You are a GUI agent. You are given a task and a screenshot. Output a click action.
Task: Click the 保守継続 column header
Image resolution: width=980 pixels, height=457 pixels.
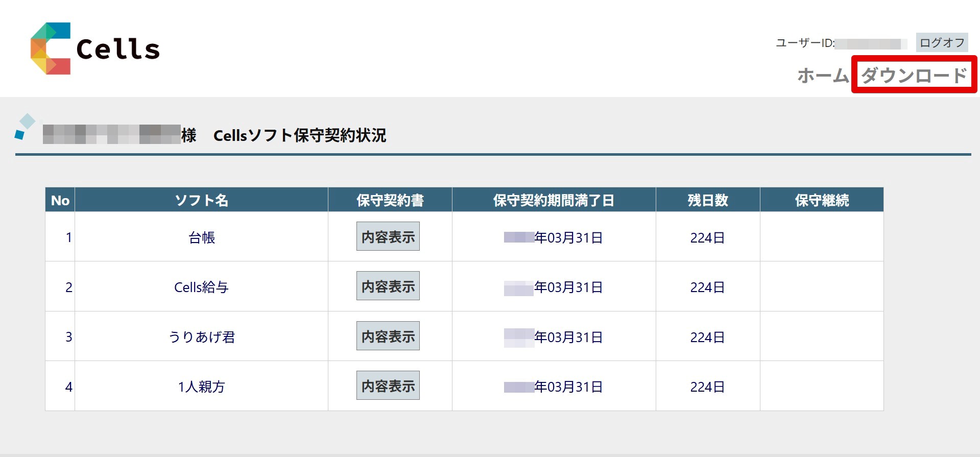[821, 200]
